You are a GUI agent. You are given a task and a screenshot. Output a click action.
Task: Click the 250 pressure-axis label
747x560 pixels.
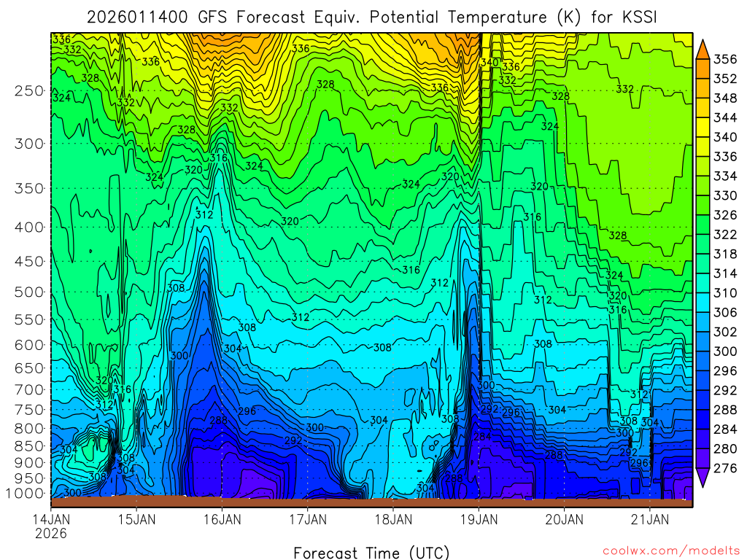point(29,90)
